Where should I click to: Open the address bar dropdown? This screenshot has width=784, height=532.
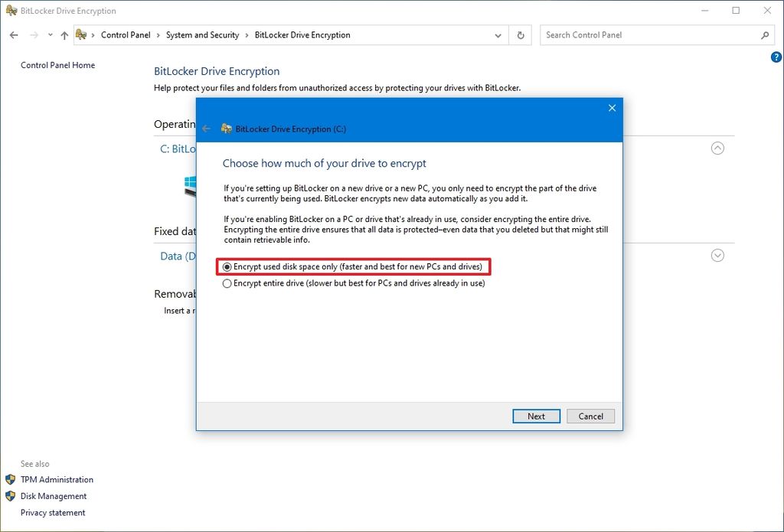pos(498,34)
